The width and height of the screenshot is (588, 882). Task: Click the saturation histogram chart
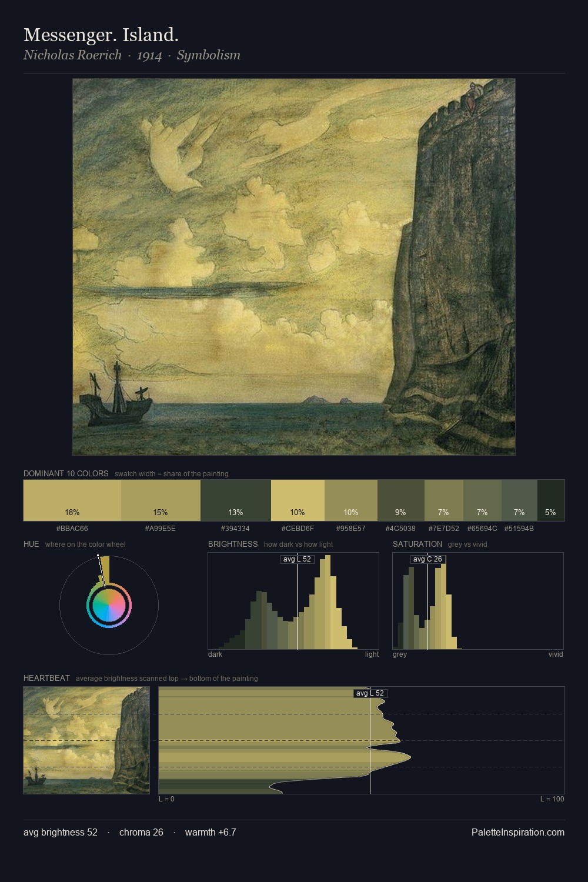[x=478, y=601]
